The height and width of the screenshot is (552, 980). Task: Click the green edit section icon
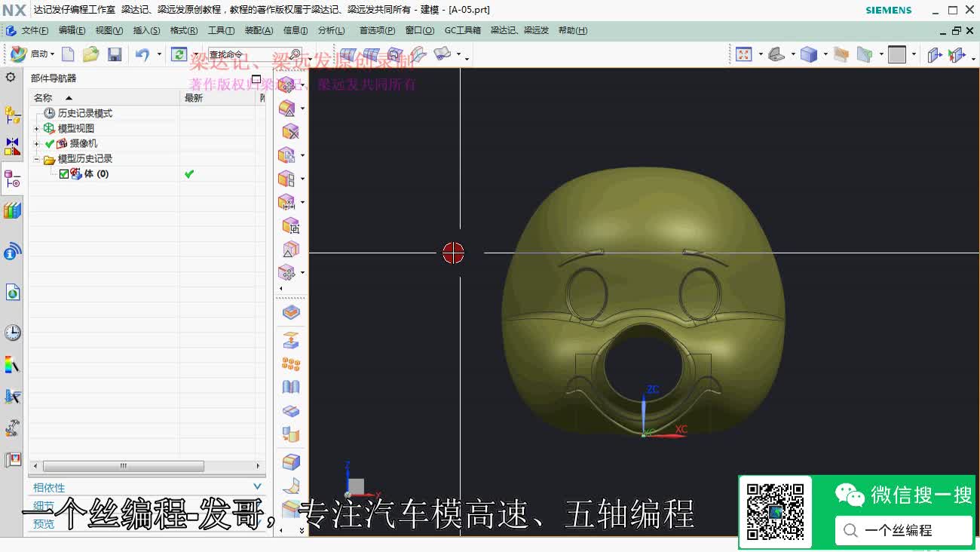coord(865,54)
